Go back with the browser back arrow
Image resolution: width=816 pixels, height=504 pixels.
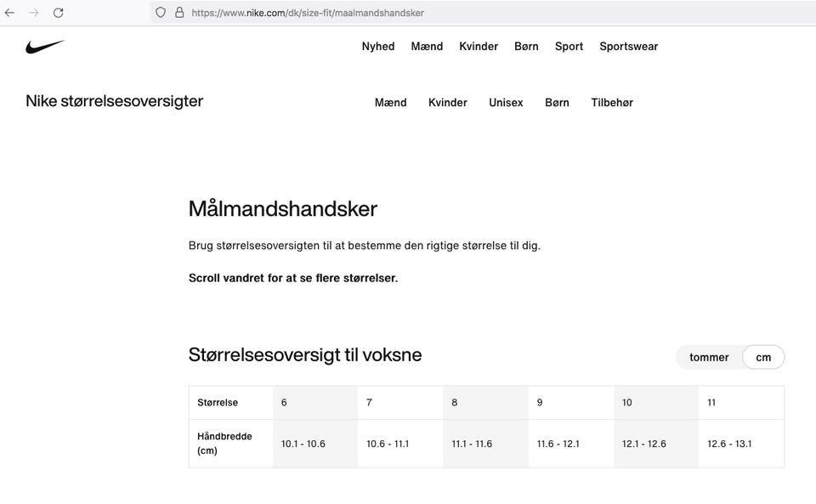pyautogui.click(x=9, y=13)
